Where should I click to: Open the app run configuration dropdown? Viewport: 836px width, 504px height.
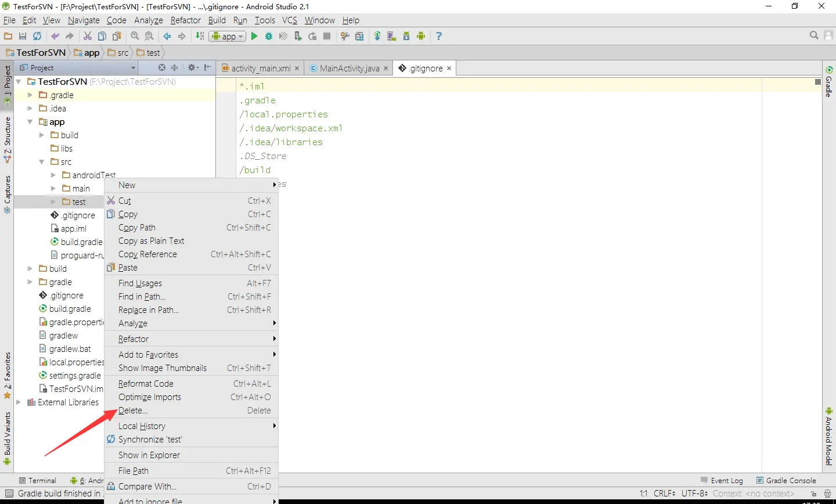point(227,36)
